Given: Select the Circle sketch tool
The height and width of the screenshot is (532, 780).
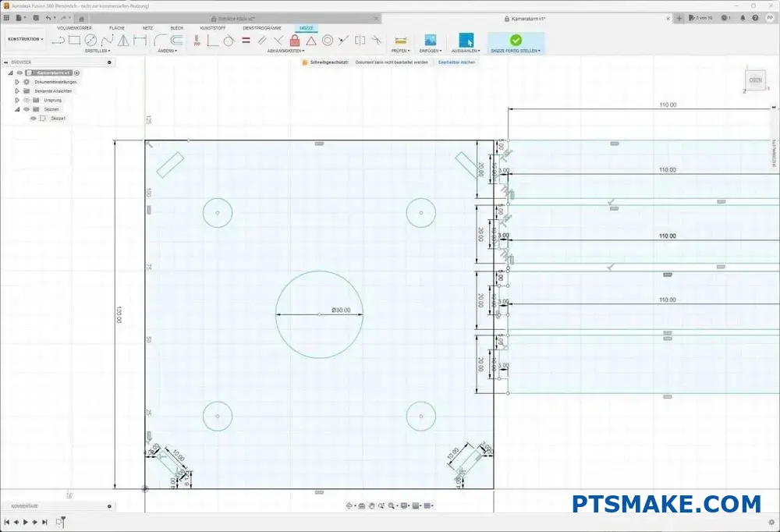Looking at the screenshot, I should point(90,40).
